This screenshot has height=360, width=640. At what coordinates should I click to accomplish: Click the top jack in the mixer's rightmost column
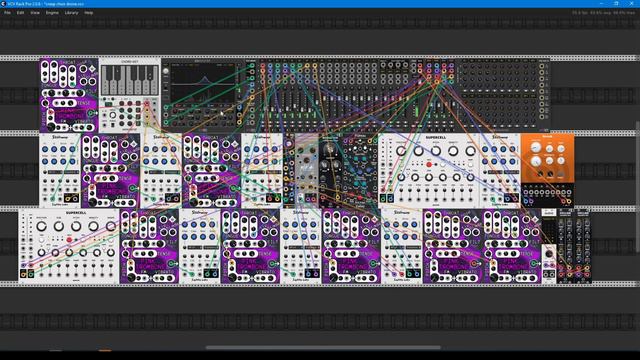coord(542,66)
